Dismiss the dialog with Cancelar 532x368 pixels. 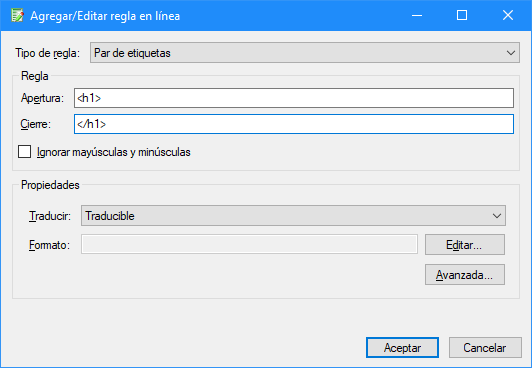click(485, 347)
